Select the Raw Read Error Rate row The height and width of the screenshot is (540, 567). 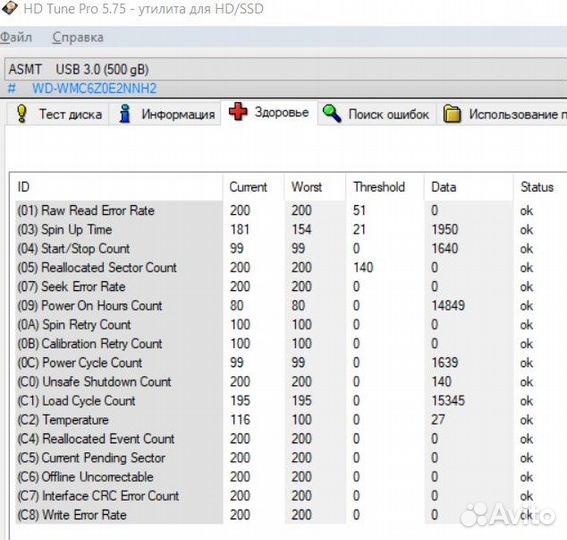tap(286, 211)
